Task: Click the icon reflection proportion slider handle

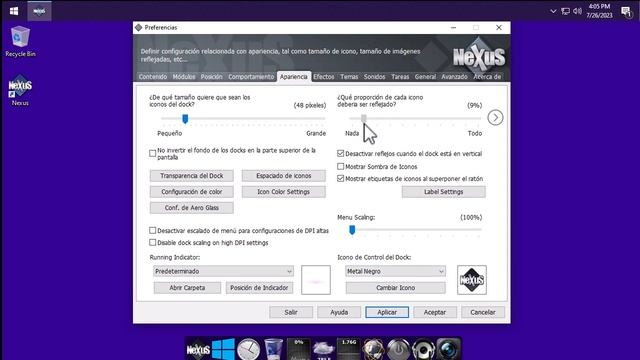Action: 364,119
